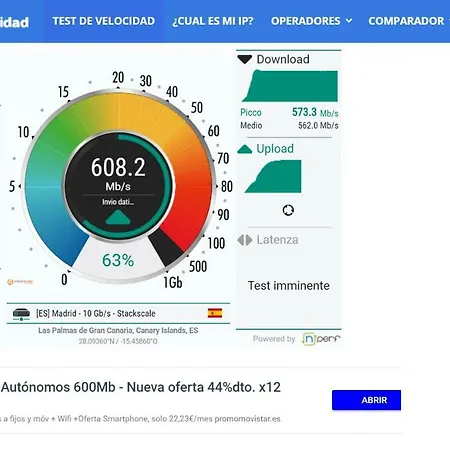This screenshot has height=450, width=450.
Task: Expand the OPERADORES dropdown chevron
Action: [349, 21]
